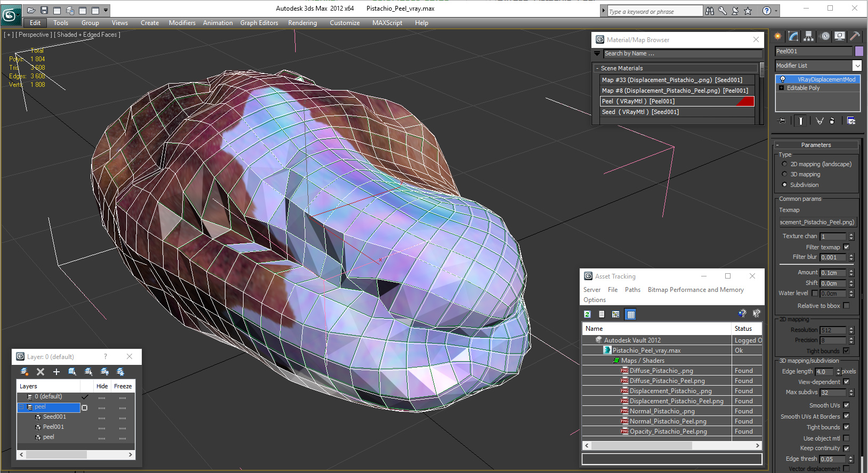Click the Help question mark icon
The image size is (868, 473).
tap(766, 11)
